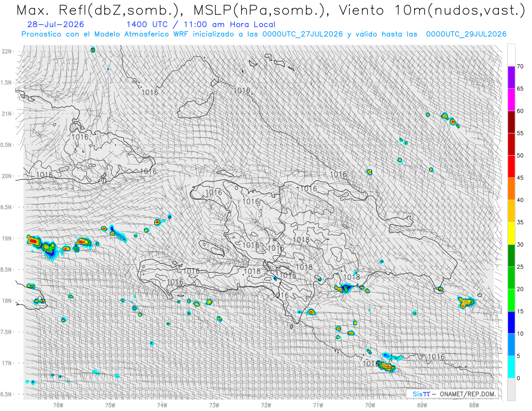
Task: Click the cyan 0–5 dBZ colorbar segment
Action: (511, 367)
